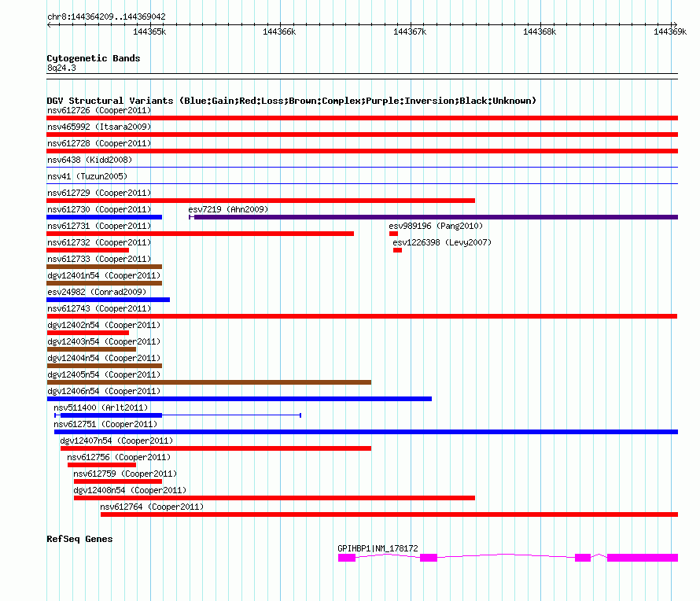
Task: Click the right arrow on the ruler
Action: (675, 24)
